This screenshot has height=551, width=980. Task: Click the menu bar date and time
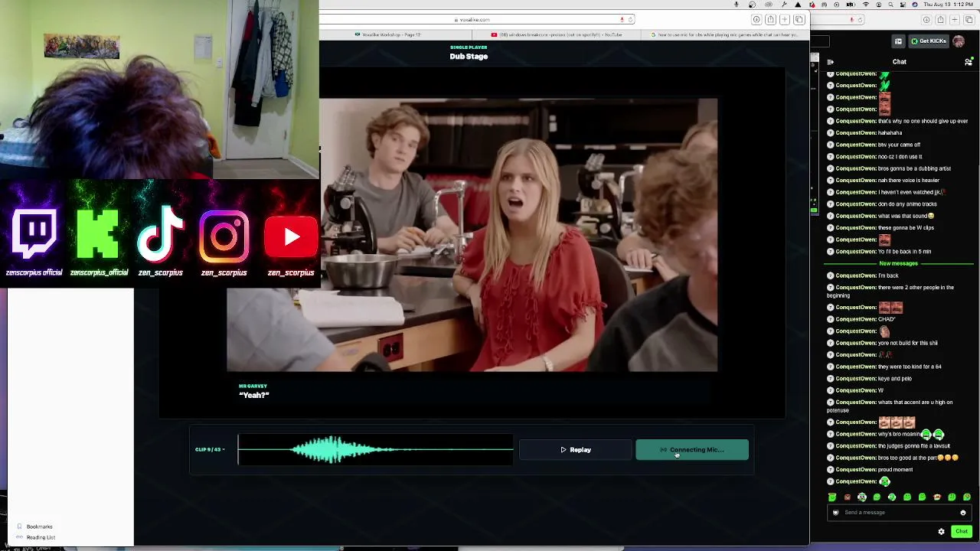[x=948, y=5]
